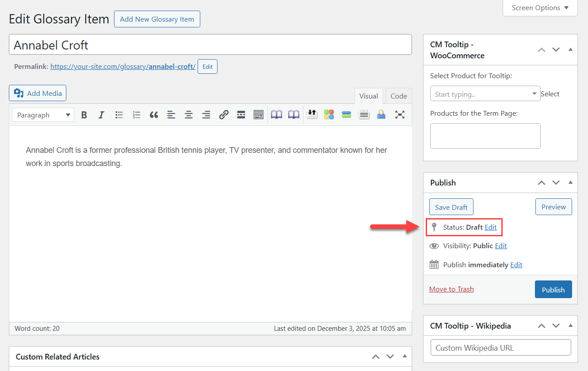The height and width of the screenshot is (371, 588).
Task: Insert the Read More tag
Action: pyautogui.click(x=241, y=114)
